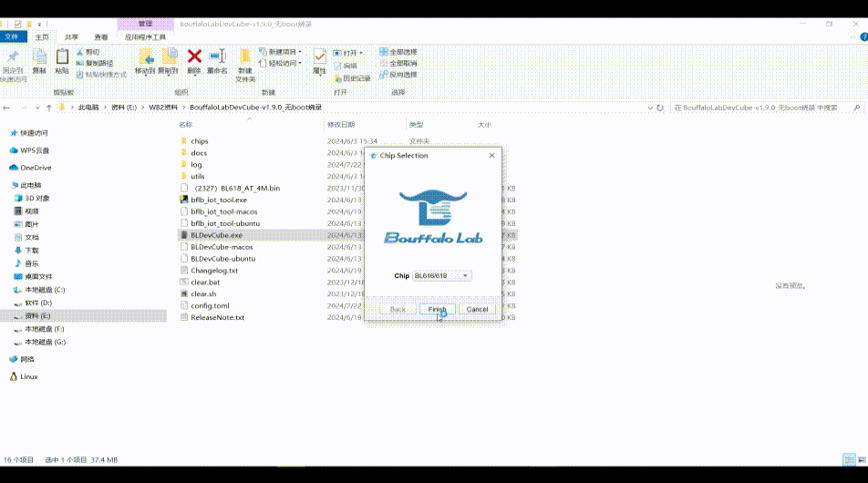This screenshot has width=868, height=483.
Task: Click the Manage contextual tab
Action: tap(145, 24)
